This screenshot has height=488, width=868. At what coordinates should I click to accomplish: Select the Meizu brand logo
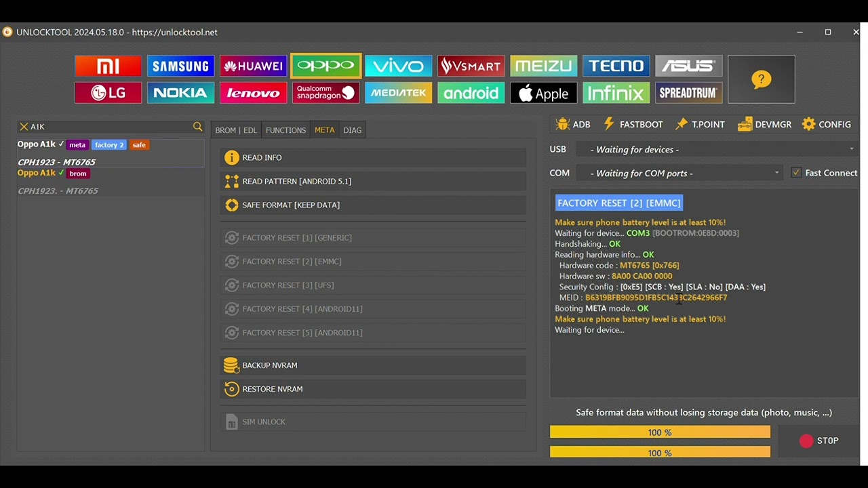543,66
